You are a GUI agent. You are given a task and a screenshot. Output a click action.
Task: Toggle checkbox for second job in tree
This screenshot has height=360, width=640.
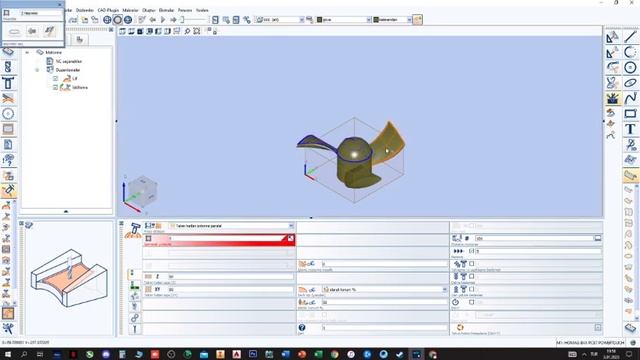tap(56, 87)
